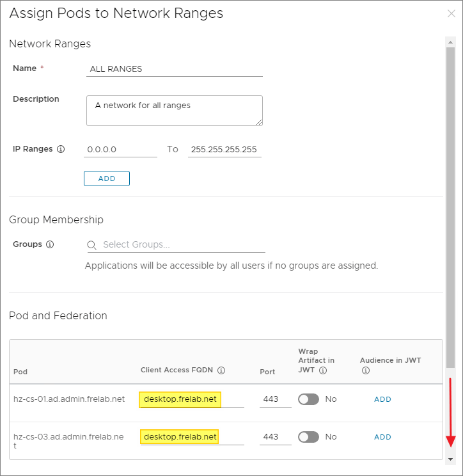The image size is (463, 476).
Task: Click the ADD button under IP Ranges
Action: (x=107, y=178)
